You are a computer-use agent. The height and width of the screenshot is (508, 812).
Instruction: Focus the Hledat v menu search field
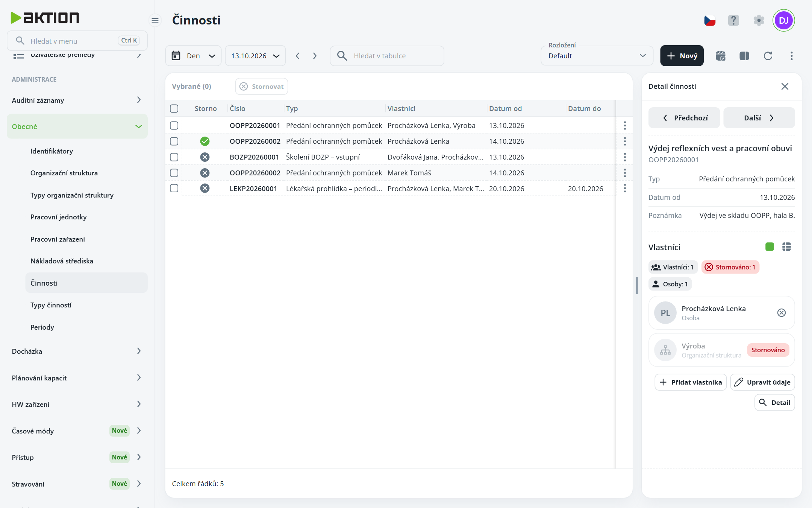point(77,41)
